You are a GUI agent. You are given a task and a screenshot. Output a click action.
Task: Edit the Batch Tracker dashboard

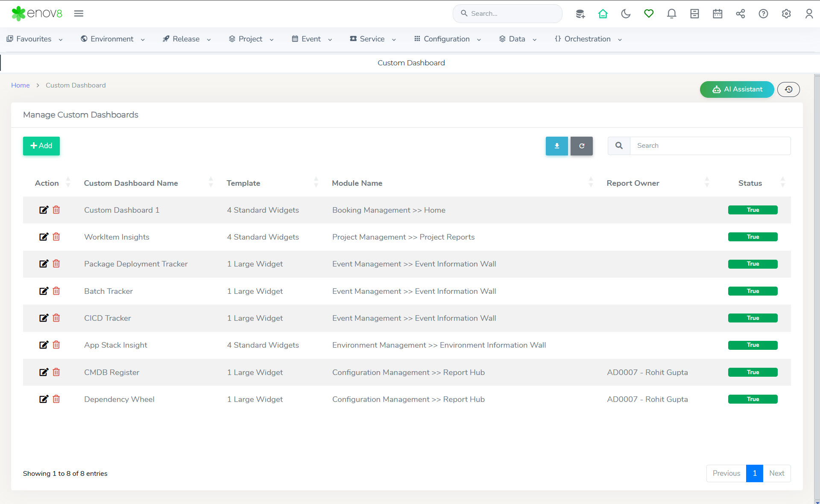click(44, 291)
